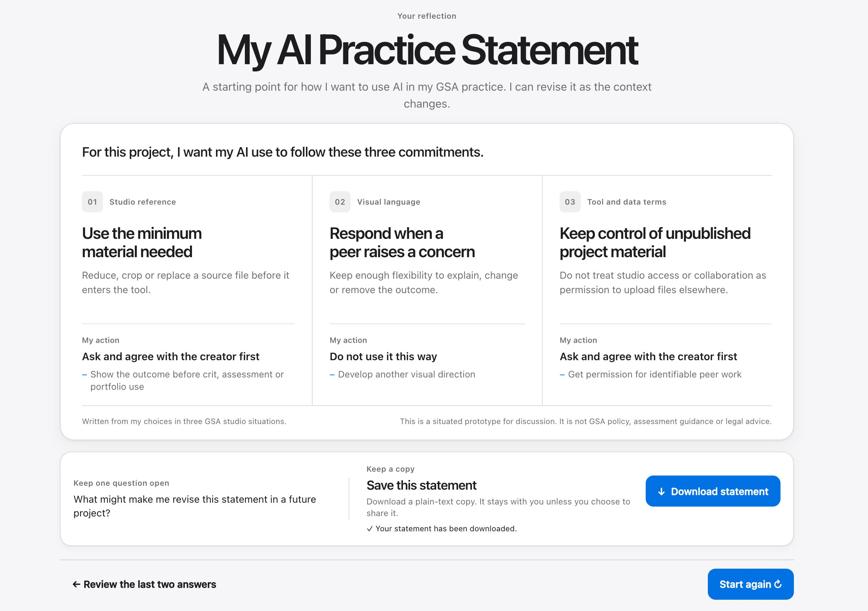Click heading Keep control of unpublished project material
This screenshot has height=611, width=868.
pos(655,243)
